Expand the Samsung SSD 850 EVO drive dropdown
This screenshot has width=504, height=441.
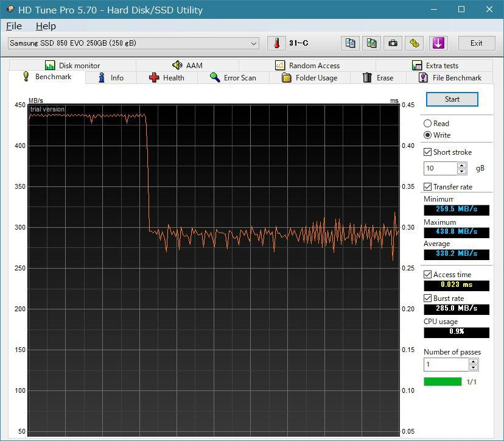(254, 43)
